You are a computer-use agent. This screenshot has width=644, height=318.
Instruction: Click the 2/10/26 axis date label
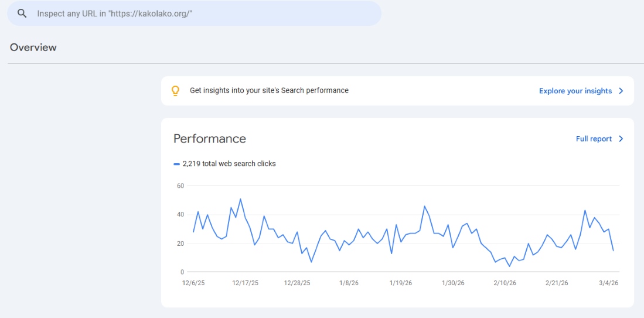[505, 283]
